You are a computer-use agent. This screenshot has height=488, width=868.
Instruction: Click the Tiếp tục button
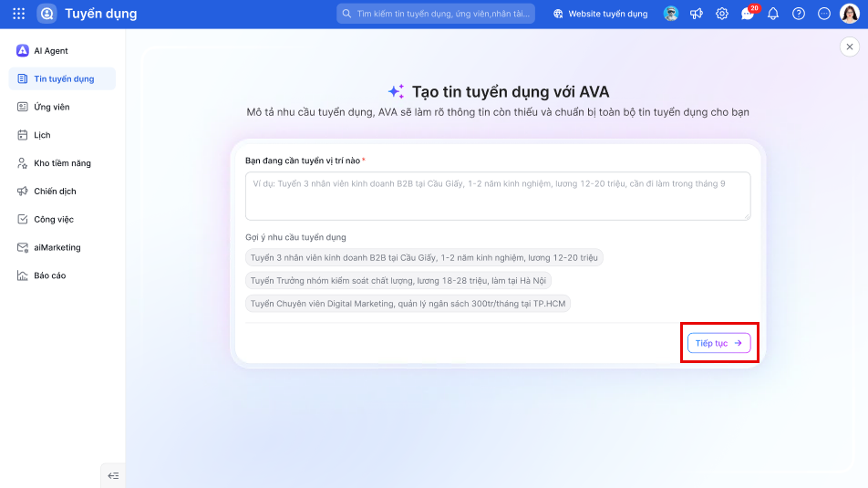click(x=718, y=343)
